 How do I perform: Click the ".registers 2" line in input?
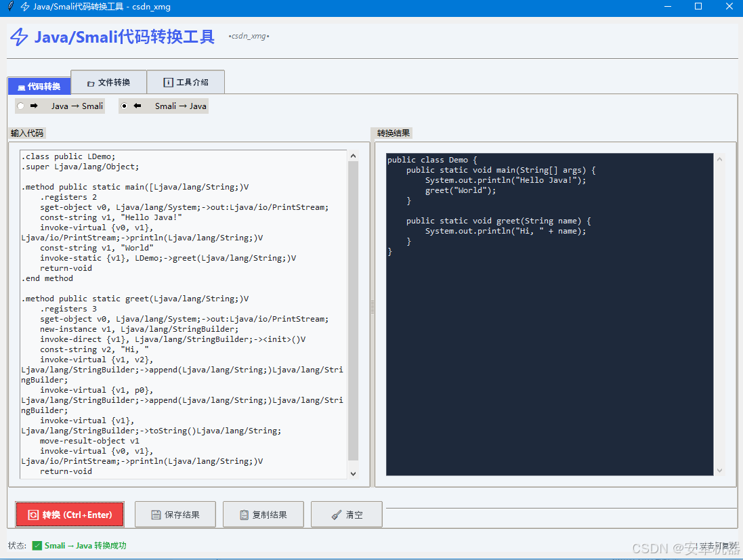(68, 197)
